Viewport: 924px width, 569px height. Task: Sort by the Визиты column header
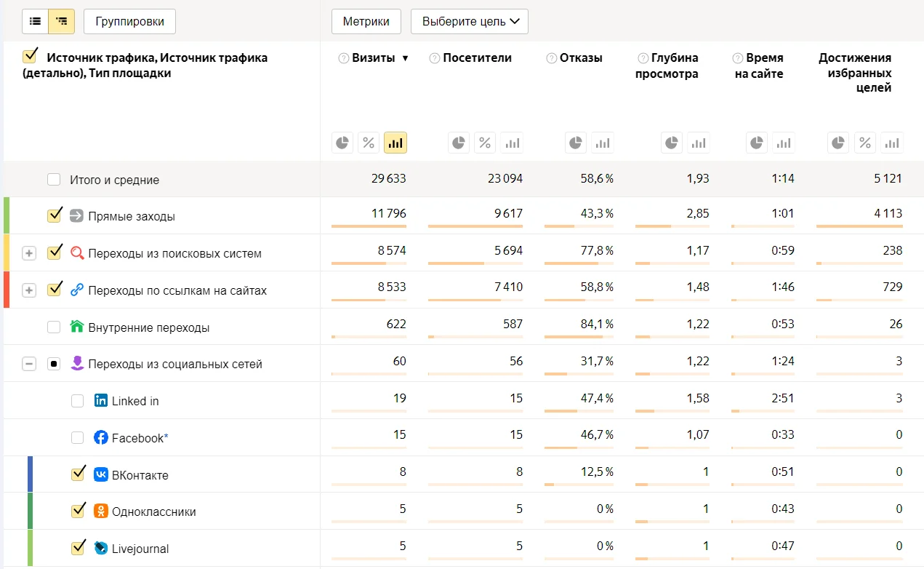pyautogui.click(x=374, y=58)
